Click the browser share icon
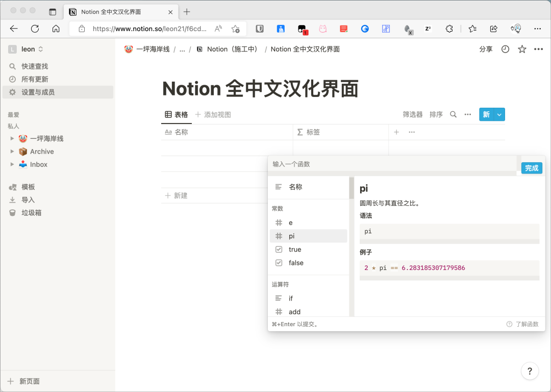The image size is (551, 392). coord(494,29)
